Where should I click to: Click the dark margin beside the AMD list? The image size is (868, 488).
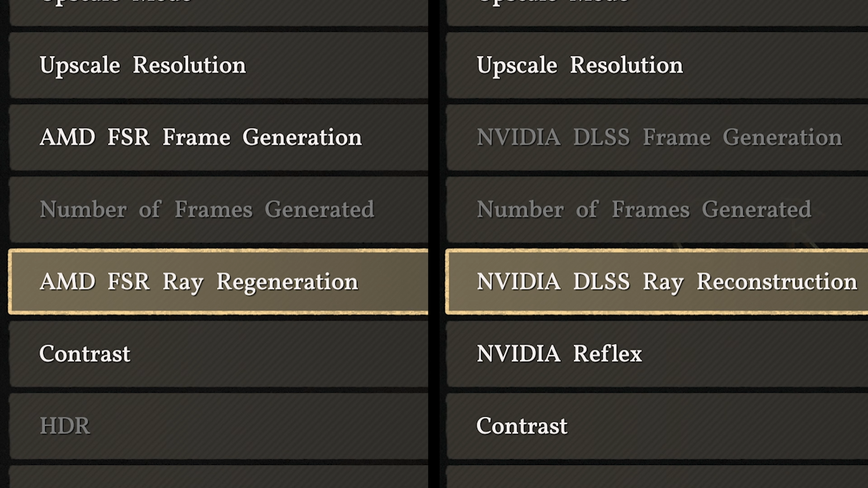(4, 244)
